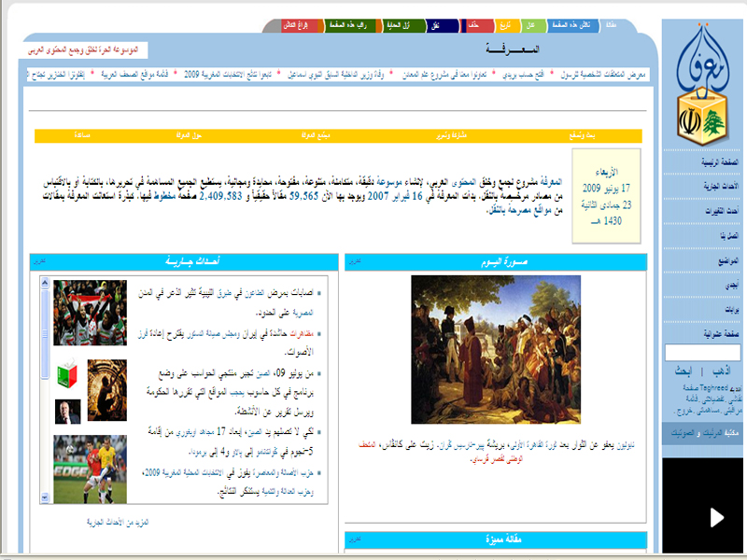Click the edit link of صورة اليوم section
The image size is (747, 560).
tap(355, 261)
